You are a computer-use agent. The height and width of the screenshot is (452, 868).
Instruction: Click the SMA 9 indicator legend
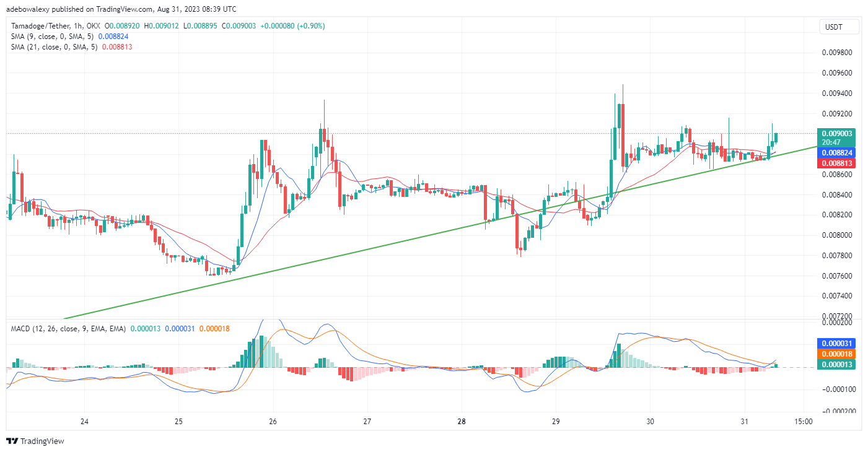point(53,37)
